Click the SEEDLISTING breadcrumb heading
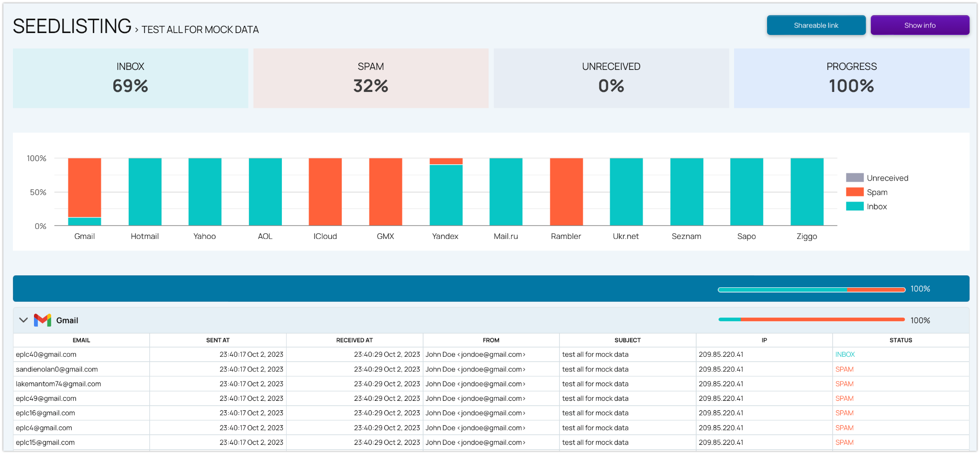 (x=72, y=26)
